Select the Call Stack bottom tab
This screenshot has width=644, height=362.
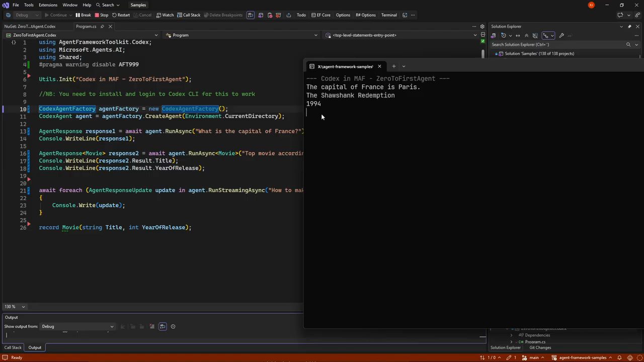pyautogui.click(x=13, y=347)
